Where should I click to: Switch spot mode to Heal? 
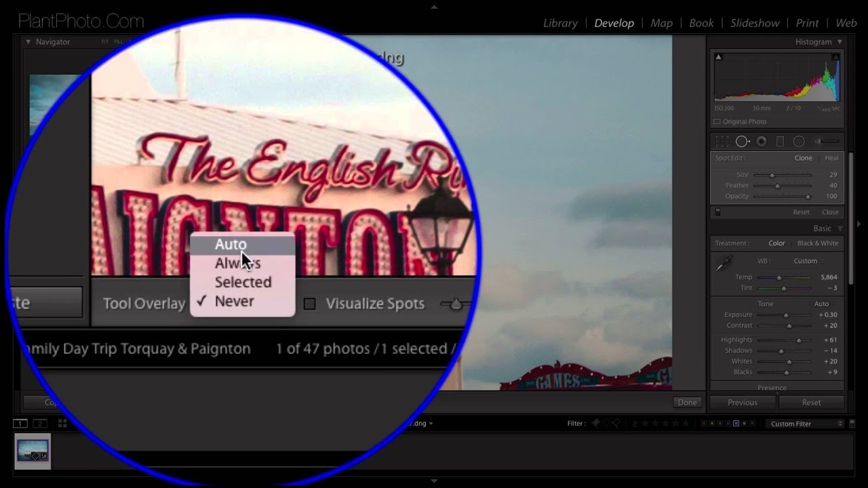tap(831, 158)
